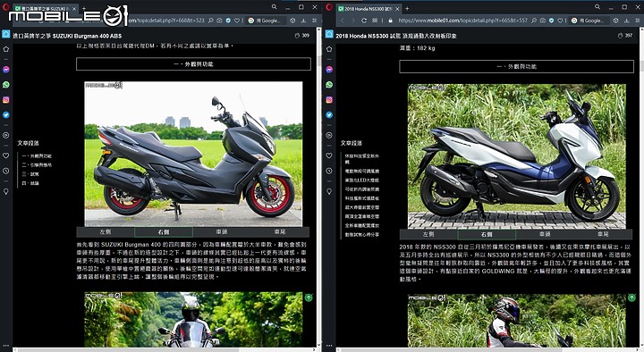
Task: Open History clock in the left window sidebar
Action: click(5, 171)
